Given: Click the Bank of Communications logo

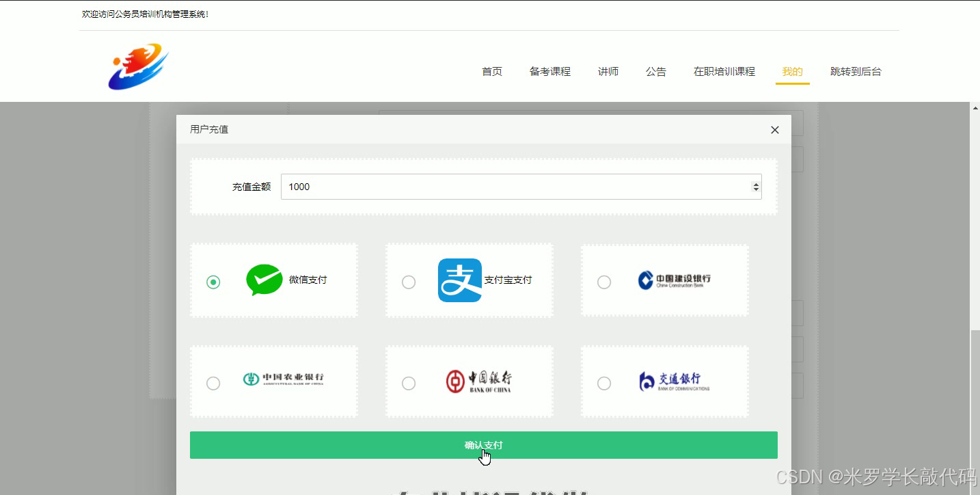Looking at the screenshot, I should coord(674,382).
